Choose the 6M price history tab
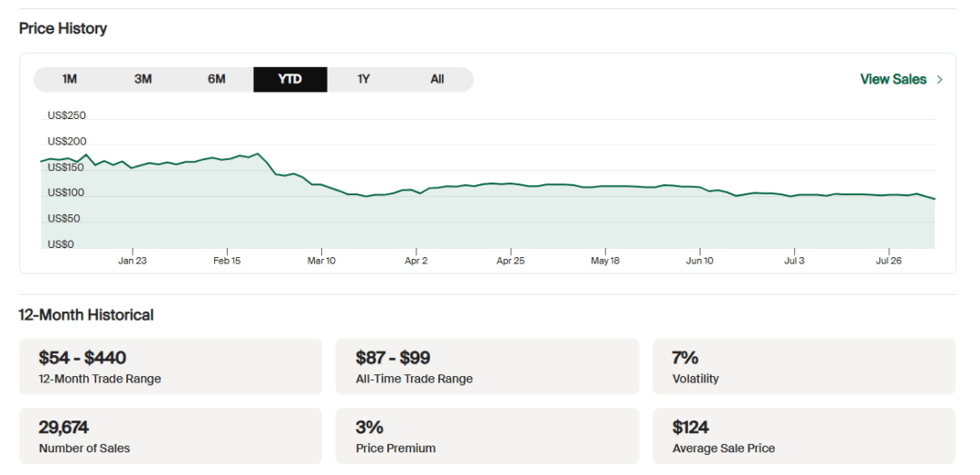This screenshot has width=980, height=475. [217, 79]
